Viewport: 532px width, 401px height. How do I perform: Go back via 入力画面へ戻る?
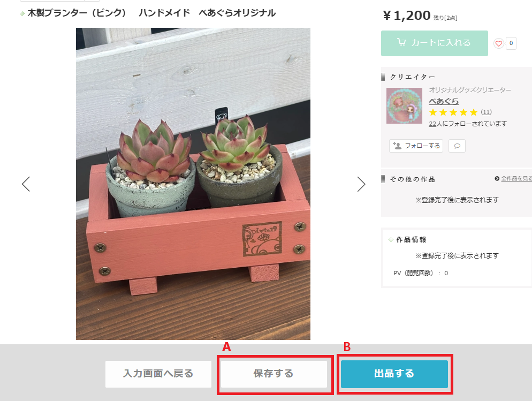pyautogui.click(x=158, y=373)
